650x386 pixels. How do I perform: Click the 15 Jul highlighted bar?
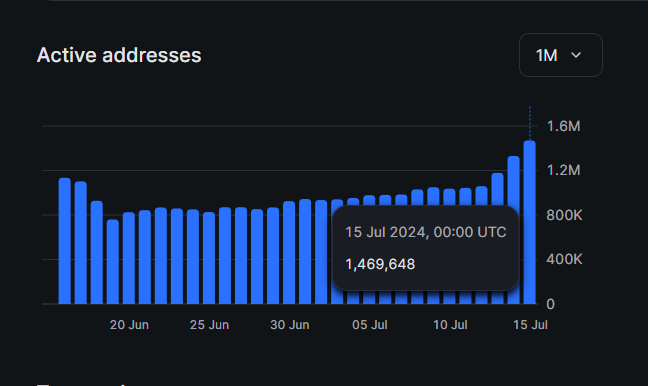[x=529, y=222]
